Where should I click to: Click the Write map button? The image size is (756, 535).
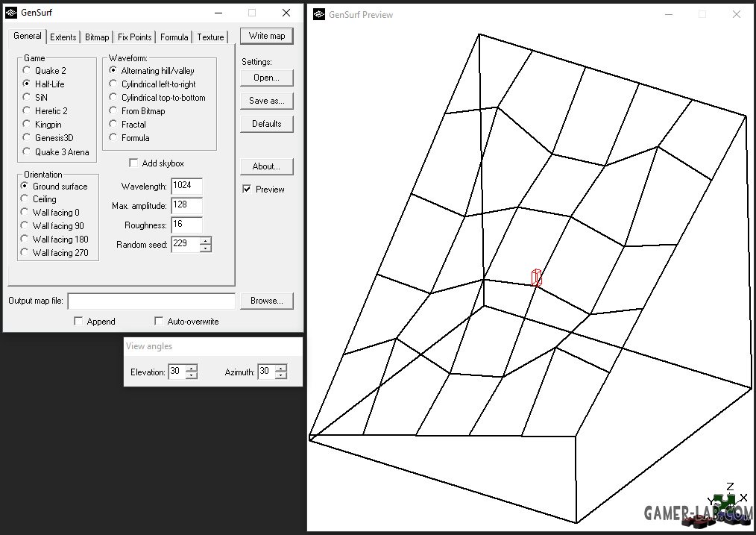click(x=267, y=36)
